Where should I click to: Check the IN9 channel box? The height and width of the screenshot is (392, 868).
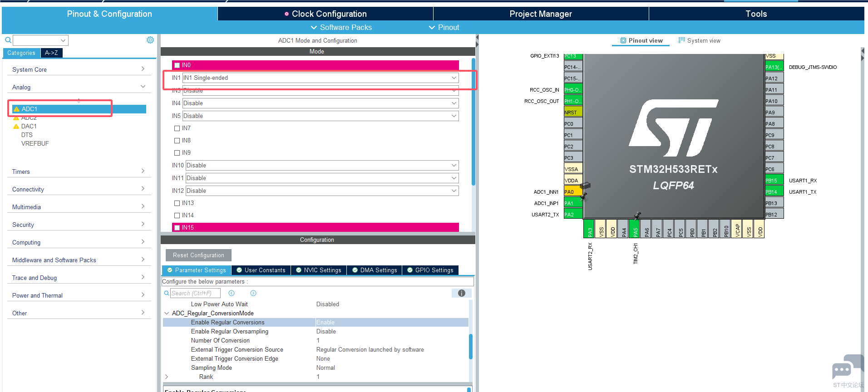177,153
